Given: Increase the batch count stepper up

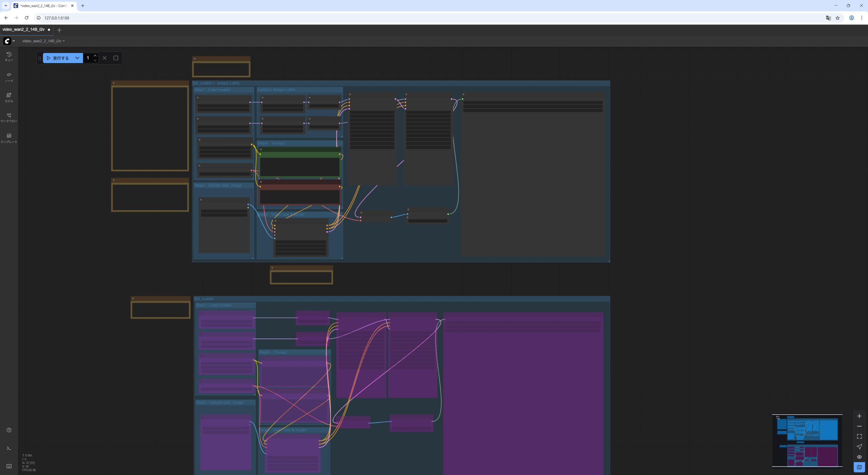Looking at the screenshot, I should point(95,56).
